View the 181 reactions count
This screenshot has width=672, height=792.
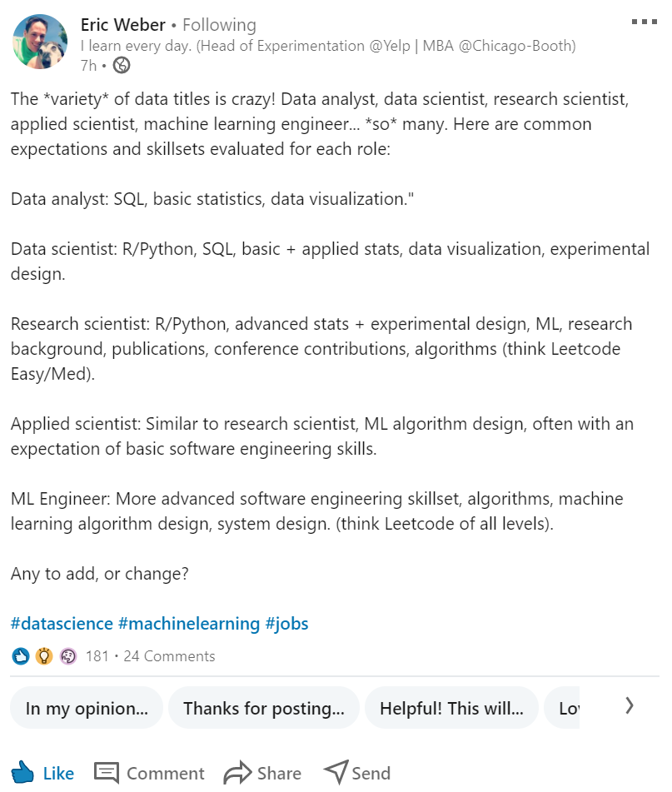[x=97, y=656]
